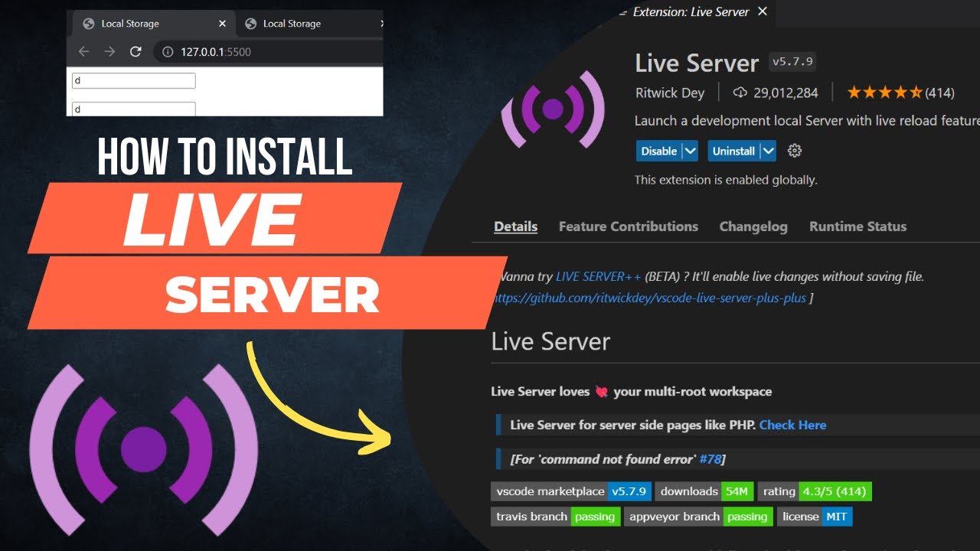
Task: Click the browser forward arrow
Action: tap(109, 51)
